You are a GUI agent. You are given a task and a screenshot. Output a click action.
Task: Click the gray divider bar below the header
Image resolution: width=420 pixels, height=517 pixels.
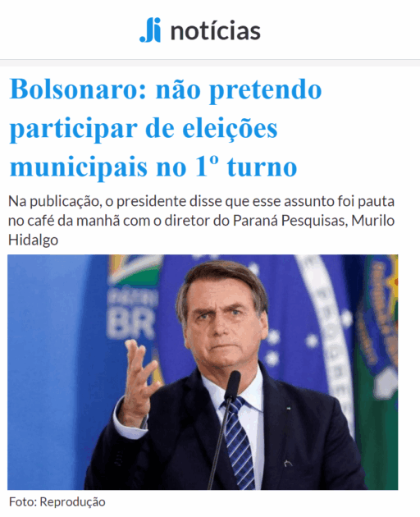point(210,62)
